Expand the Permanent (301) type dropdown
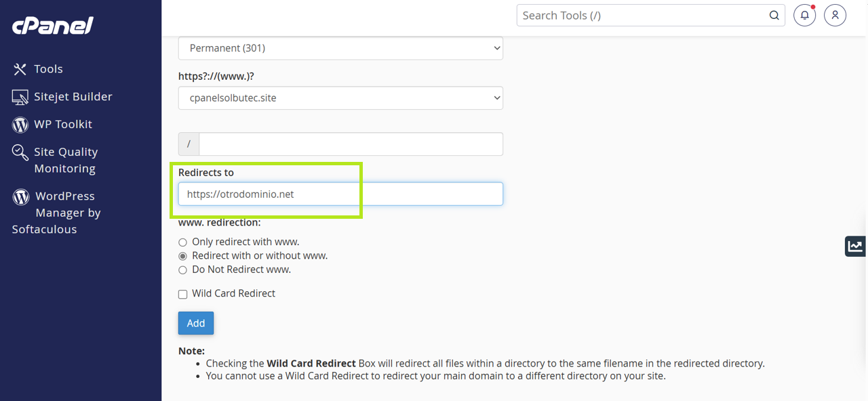The image size is (868, 401). tap(340, 48)
